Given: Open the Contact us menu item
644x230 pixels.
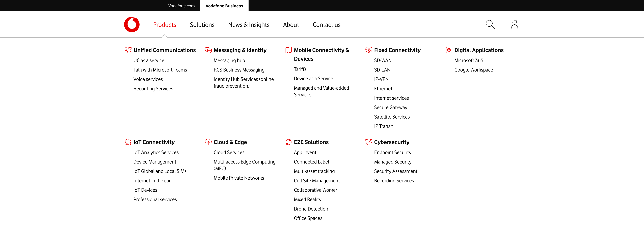Looking at the screenshot, I should pyautogui.click(x=326, y=25).
